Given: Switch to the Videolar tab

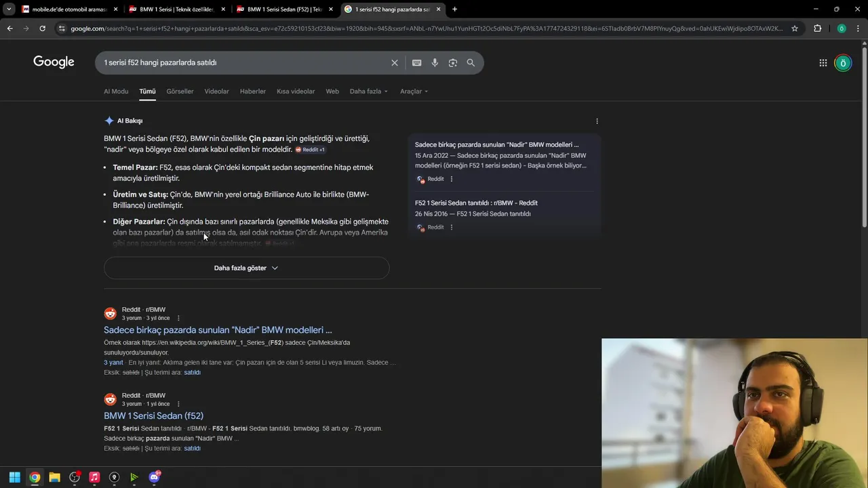Looking at the screenshot, I should (x=216, y=91).
